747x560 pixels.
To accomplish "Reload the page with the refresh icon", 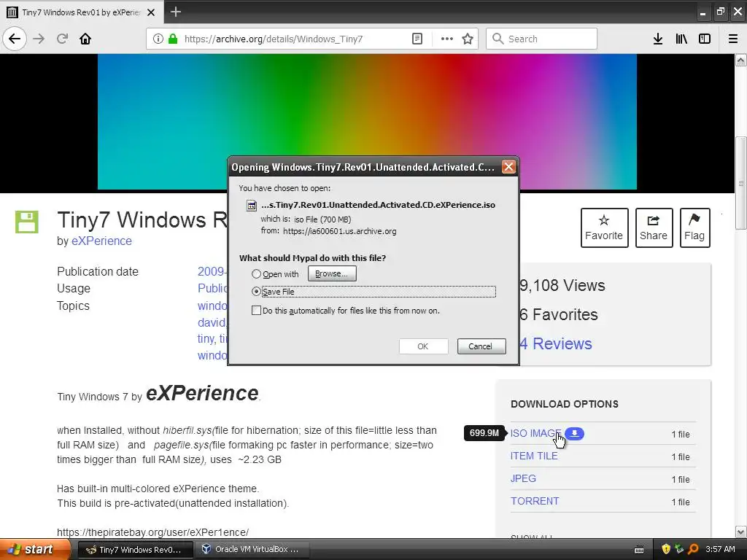I will (62, 39).
